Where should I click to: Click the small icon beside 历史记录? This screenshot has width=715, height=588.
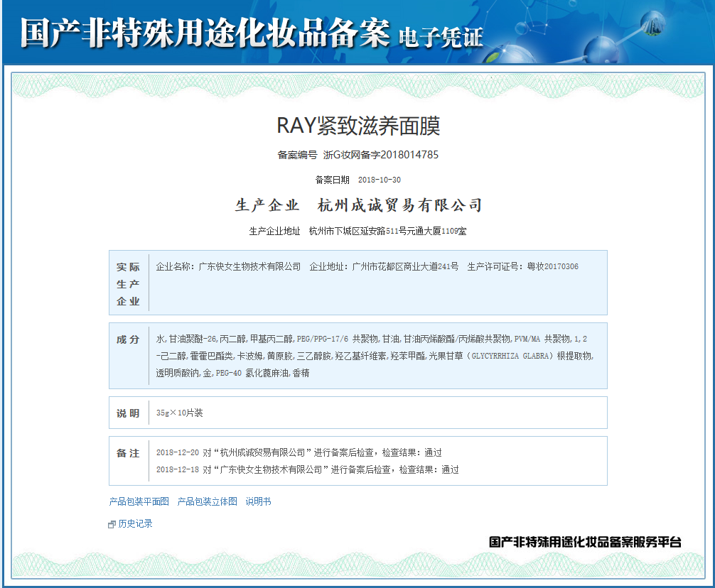click(112, 524)
